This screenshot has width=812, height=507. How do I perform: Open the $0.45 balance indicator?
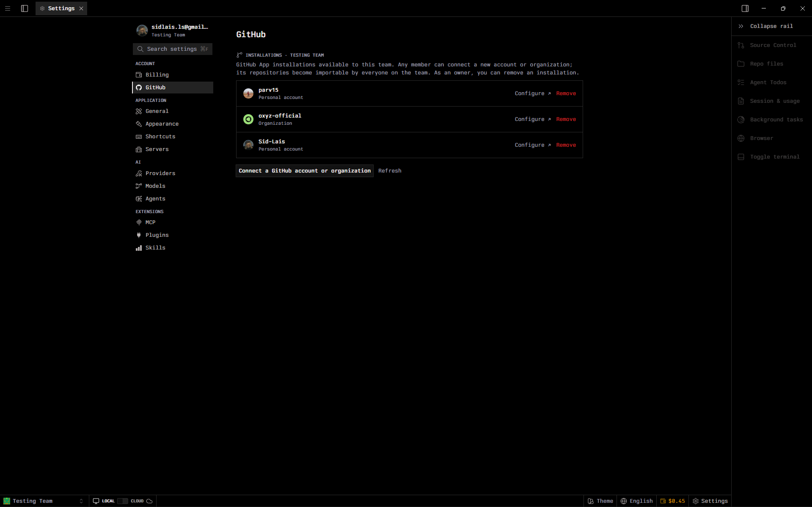tap(673, 501)
